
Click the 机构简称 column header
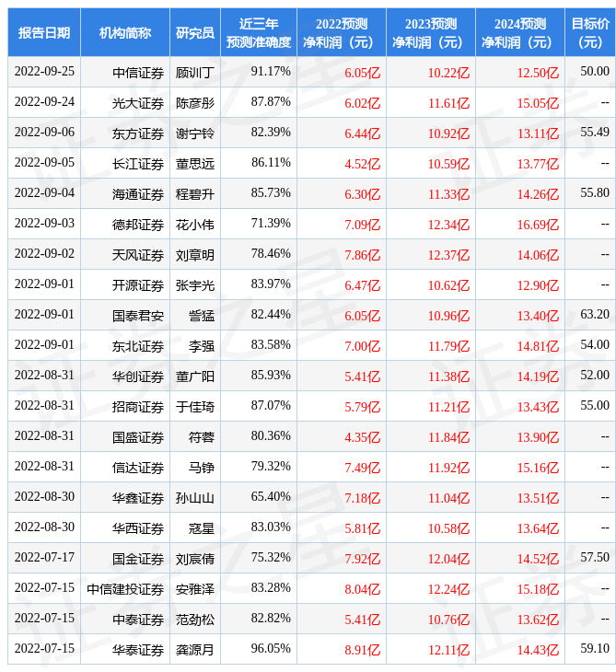tap(125, 32)
